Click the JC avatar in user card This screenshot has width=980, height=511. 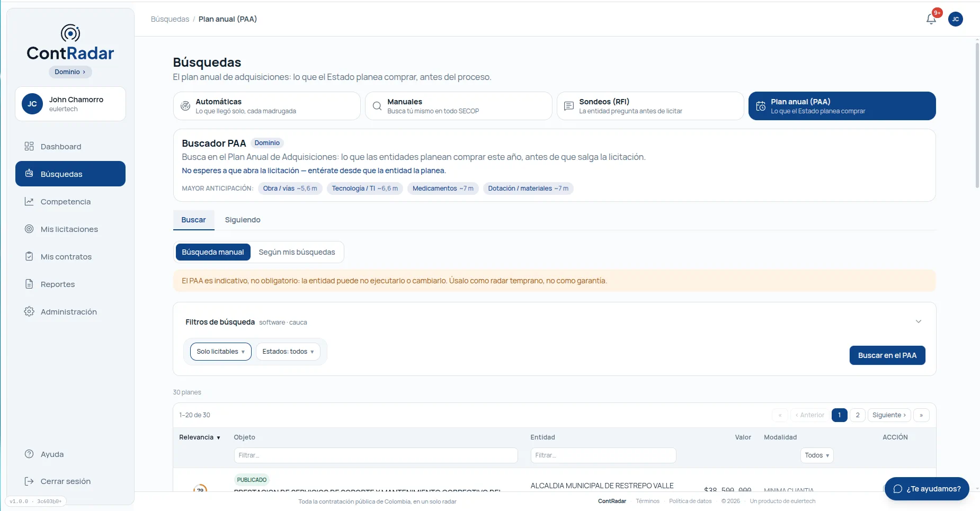(32, 104)
